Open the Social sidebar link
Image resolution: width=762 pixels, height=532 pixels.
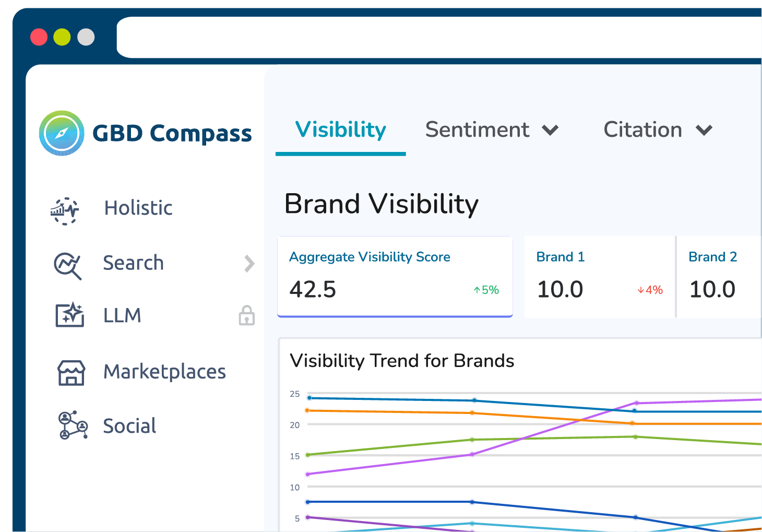[129, 426]
